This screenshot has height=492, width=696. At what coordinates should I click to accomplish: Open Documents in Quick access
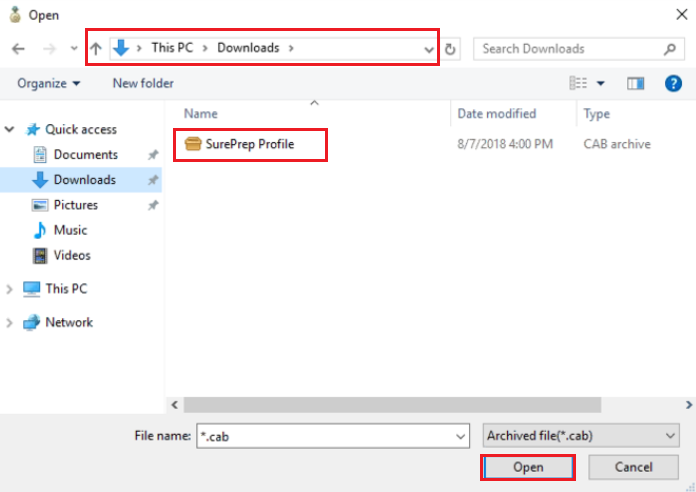tap(86, 155)
